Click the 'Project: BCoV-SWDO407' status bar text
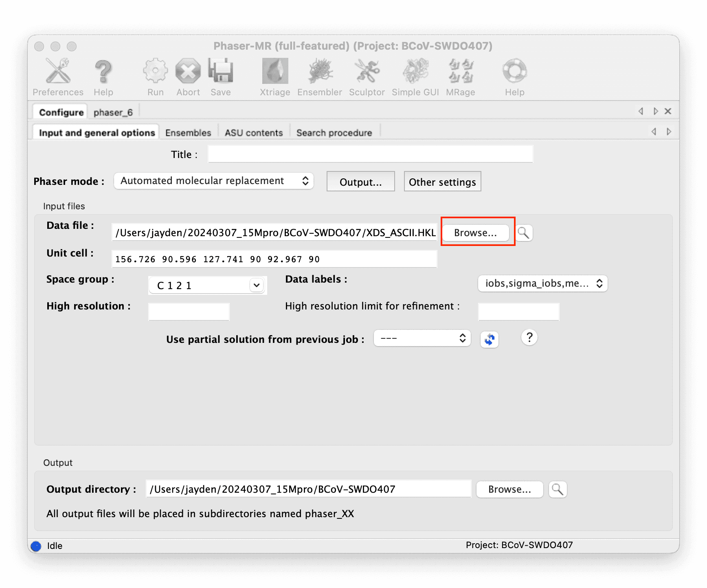Screen dimensions: 707x588 click(x=519, y=545)
